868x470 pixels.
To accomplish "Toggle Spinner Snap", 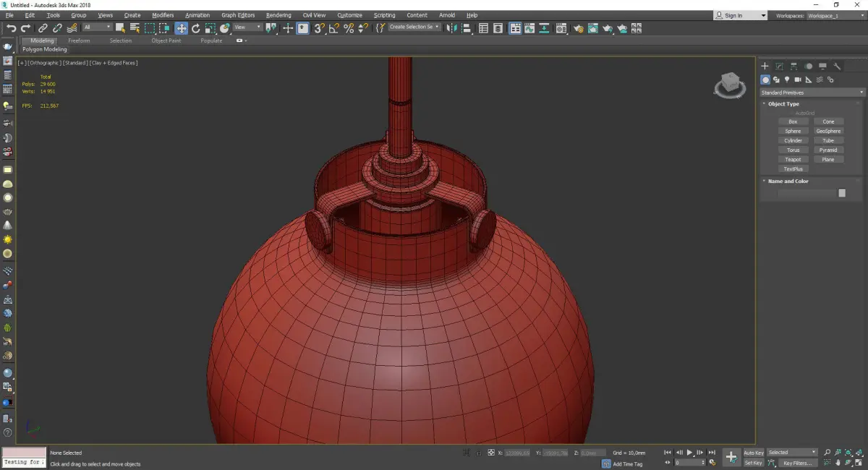I will pos(363,28).
